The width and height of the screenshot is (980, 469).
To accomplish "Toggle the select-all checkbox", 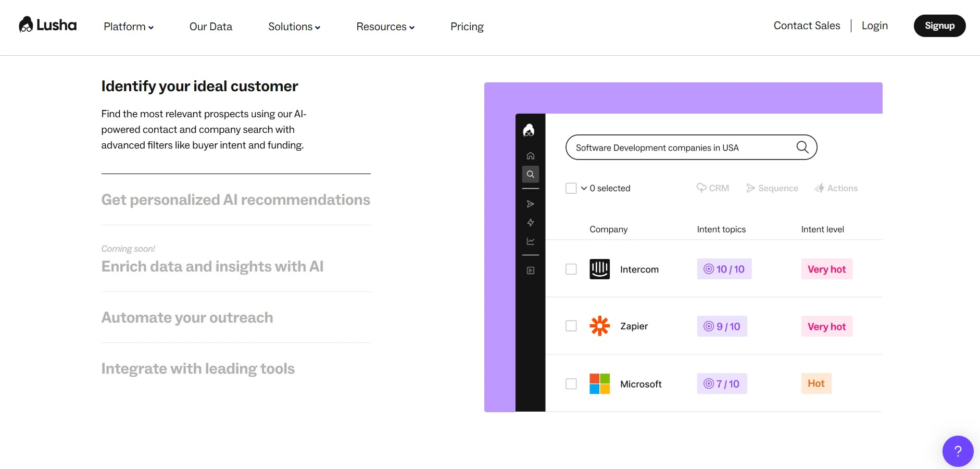I will click(571, 188).
